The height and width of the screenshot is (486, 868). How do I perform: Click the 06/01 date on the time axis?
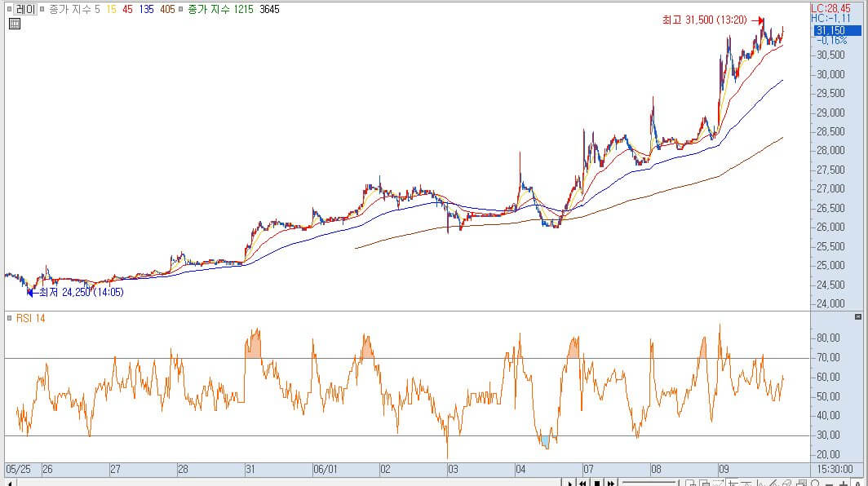(325, 470)
